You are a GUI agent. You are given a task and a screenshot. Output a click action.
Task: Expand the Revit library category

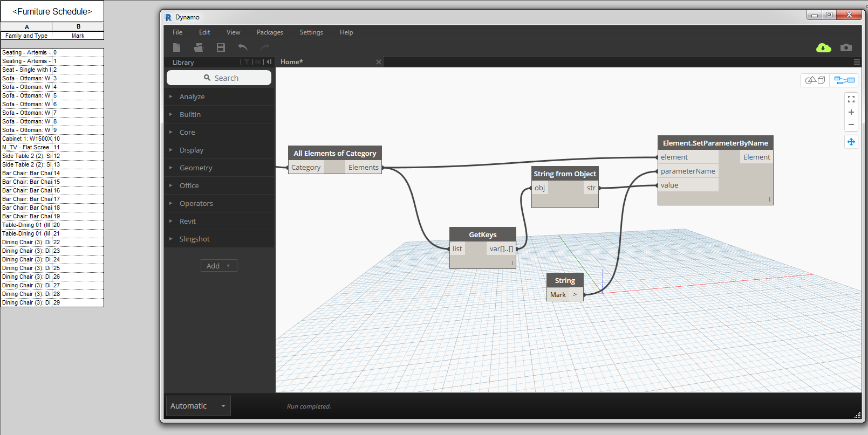(220, 221)
